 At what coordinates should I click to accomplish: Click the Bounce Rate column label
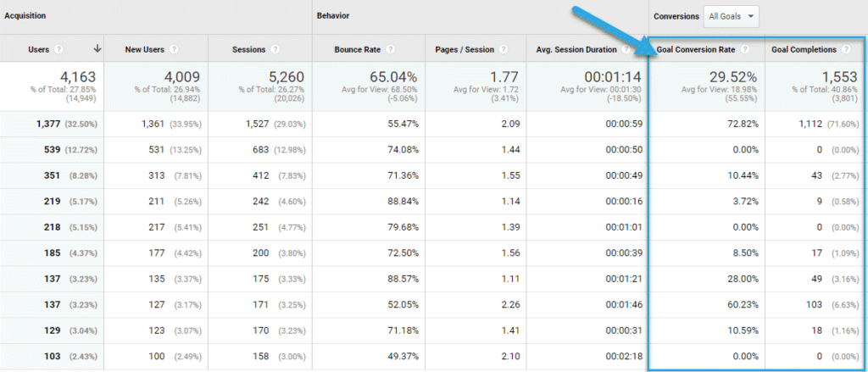pos(358,49)
